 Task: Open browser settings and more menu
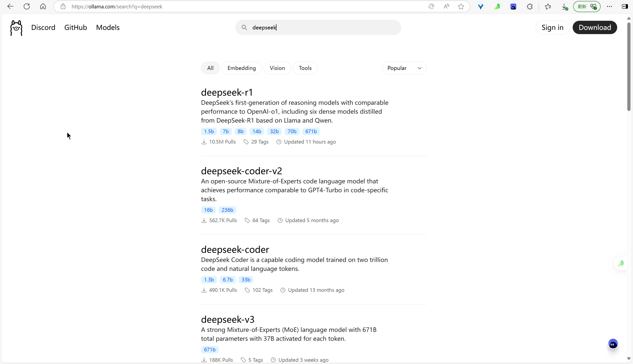609,6
